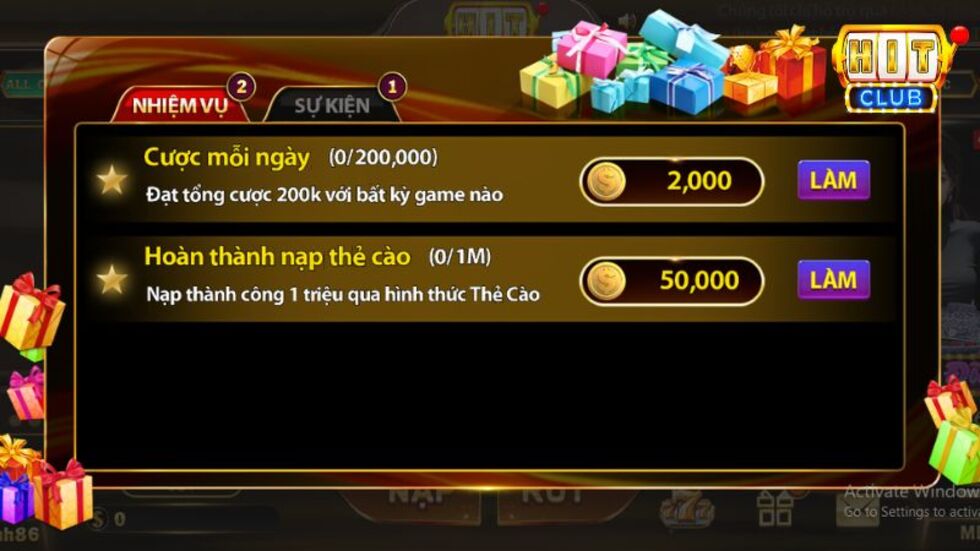Click the star icon beside Hoàn thành nạp thẻ cào
The height and width of the screenshot is (551, 980).
112,279
